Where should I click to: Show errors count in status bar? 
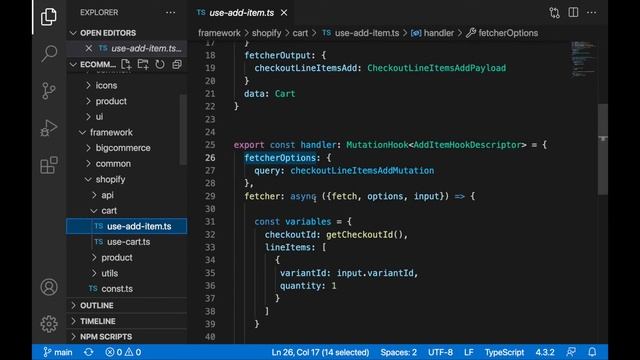coord(113,352)
